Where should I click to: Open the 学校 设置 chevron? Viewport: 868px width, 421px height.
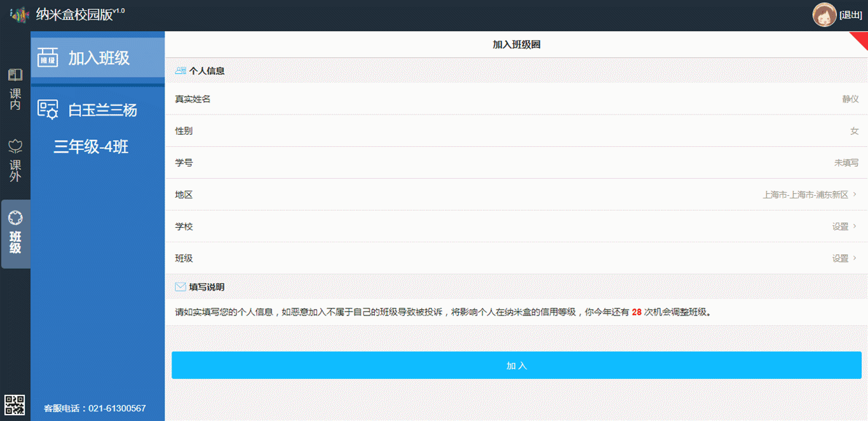[x=855, y=226]
